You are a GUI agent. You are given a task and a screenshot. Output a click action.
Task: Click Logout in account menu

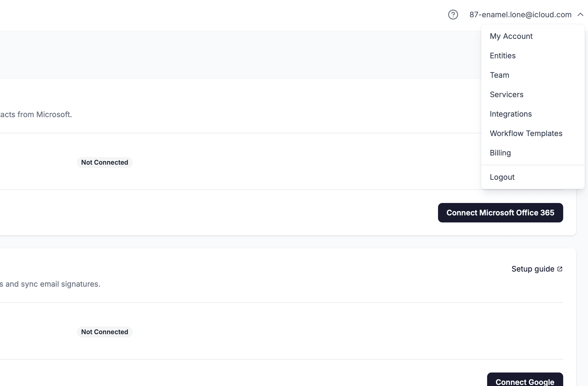(502, 177)
